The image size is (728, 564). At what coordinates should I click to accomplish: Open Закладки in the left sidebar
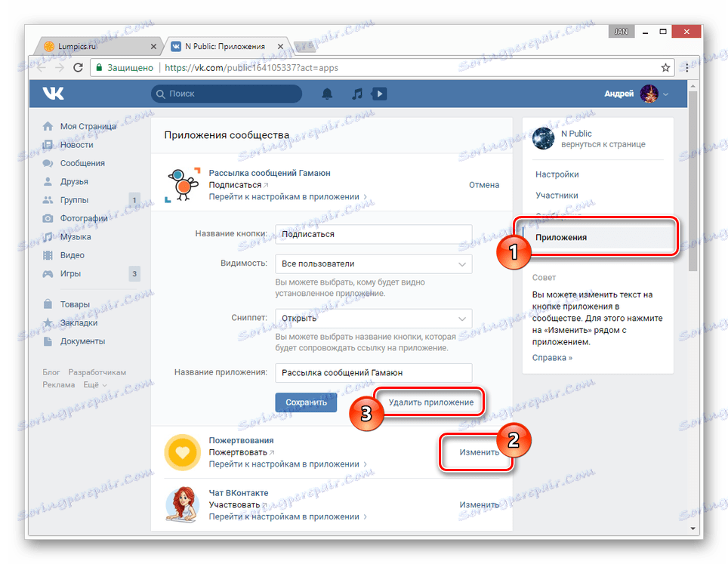pyautogui.click(x=79, y=322)
